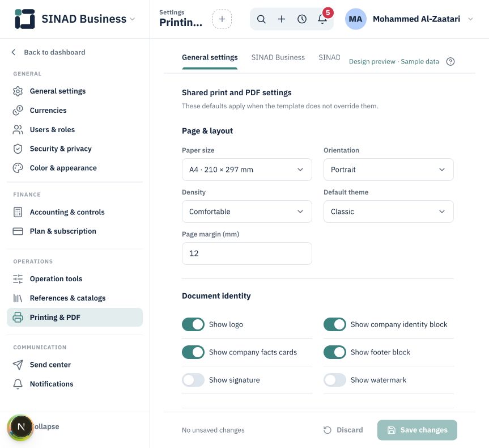
Task: Go Back to dashboard
Action: point(48,52)
